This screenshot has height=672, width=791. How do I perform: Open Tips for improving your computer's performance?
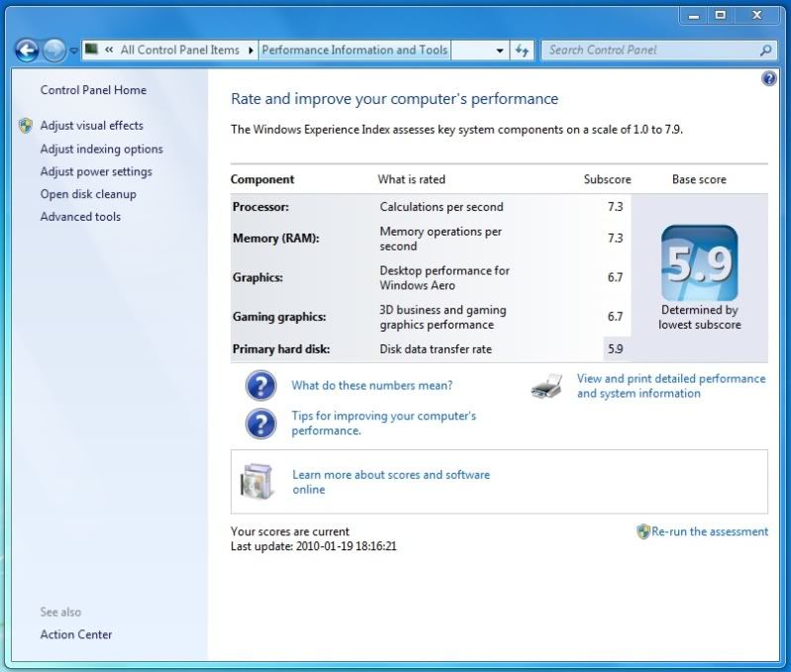[383, 423]
